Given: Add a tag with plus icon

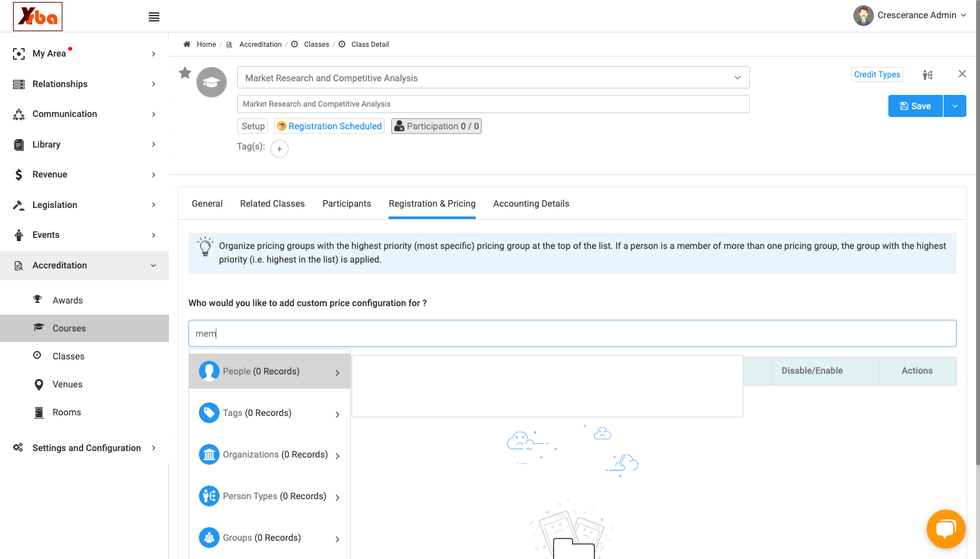Looking at the screenshot, I should (x=279, y=149).
